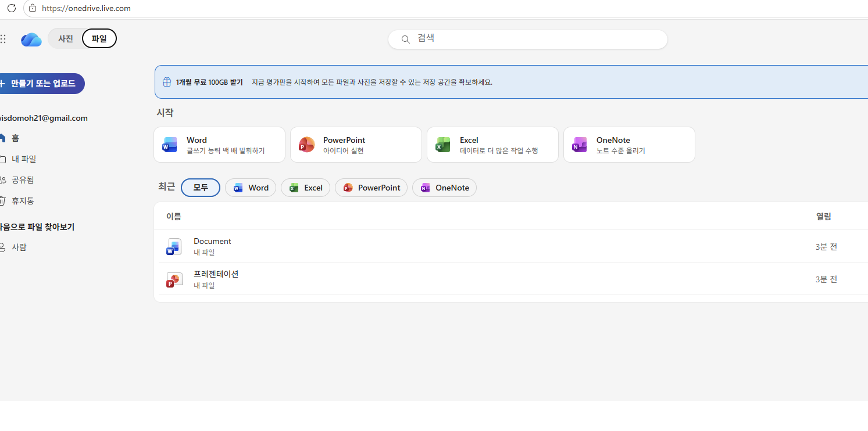
Task: Sort by the 이름 column header
Action: 174,217
